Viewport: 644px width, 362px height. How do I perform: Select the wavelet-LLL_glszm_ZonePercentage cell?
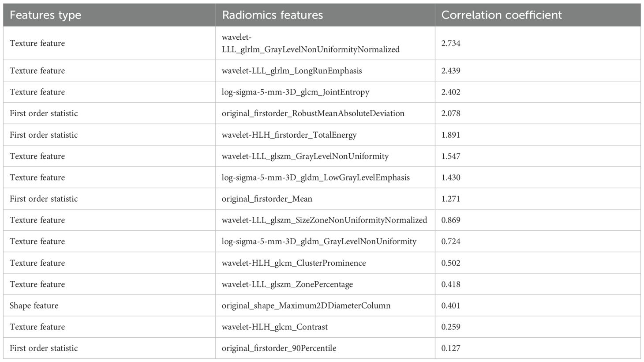pos(287,284)
